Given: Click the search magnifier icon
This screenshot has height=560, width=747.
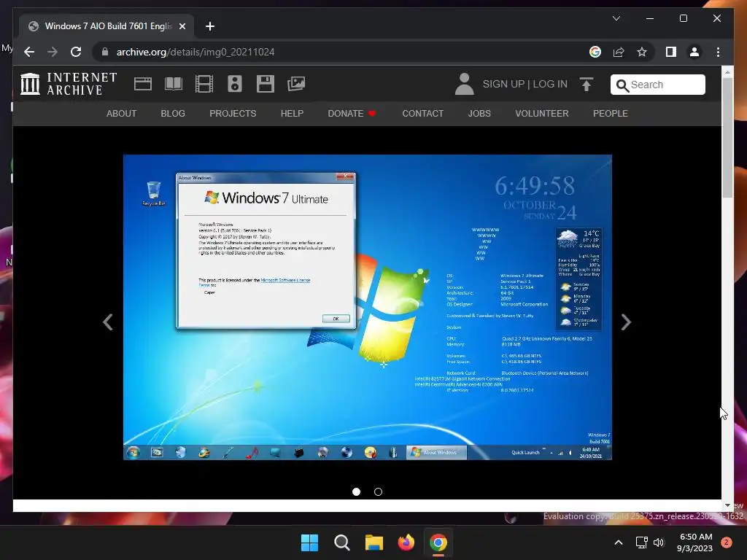Looking at the screenshot, I should tap(622, 85).
